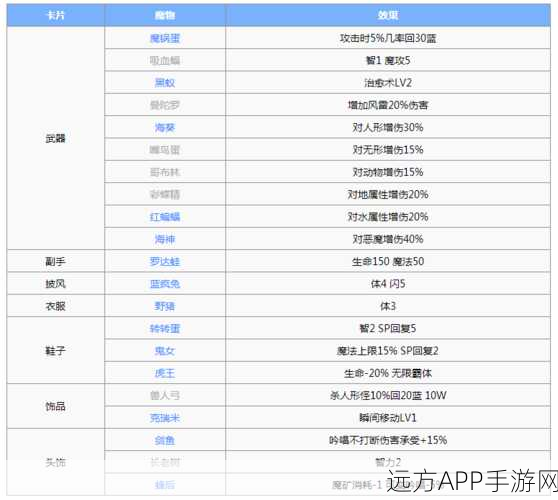Open the 鬼女 monster link
This screenshot has width=558, height=500.
pos(165,351)
